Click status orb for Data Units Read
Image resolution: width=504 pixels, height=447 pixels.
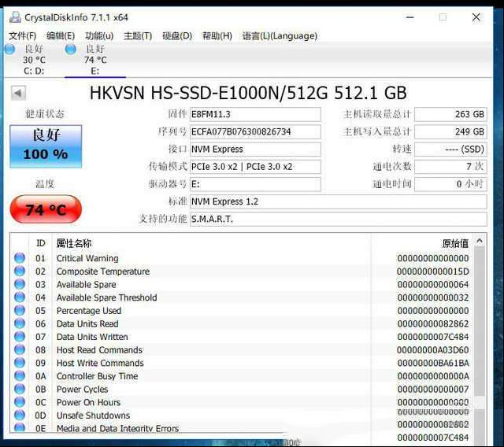click(x=20, y=323)
